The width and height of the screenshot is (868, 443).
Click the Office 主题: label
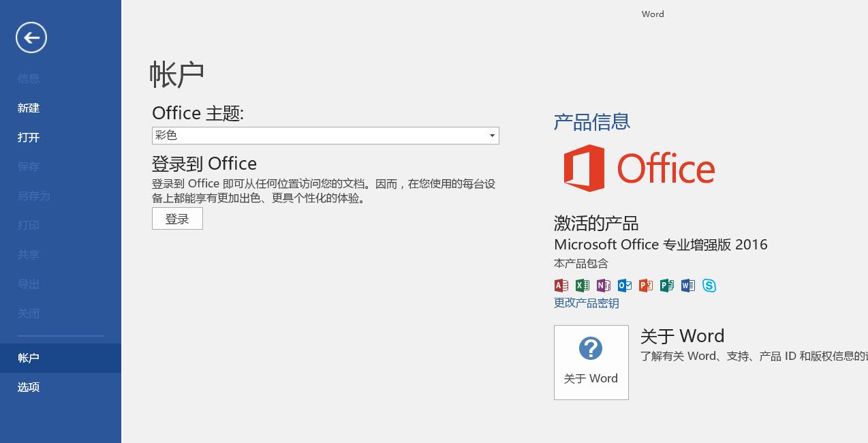(198, 113)
